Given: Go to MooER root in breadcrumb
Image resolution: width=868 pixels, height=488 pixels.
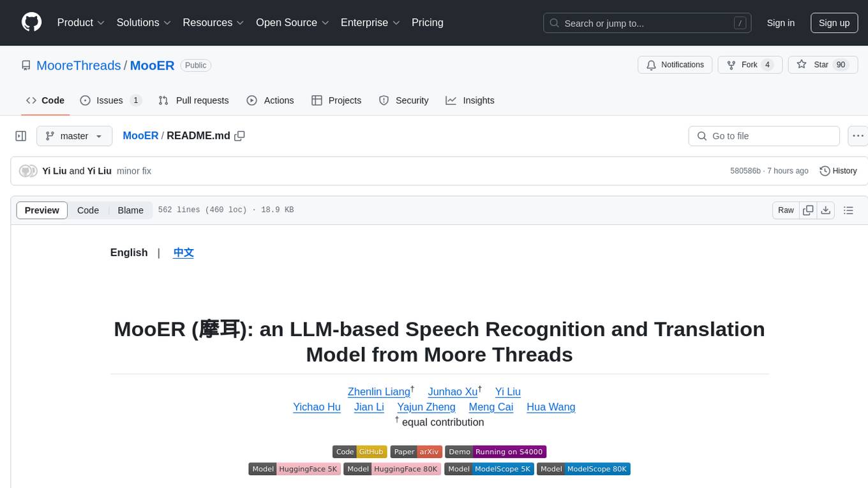Looking at the screenshot, I should [x=140, y=135].
